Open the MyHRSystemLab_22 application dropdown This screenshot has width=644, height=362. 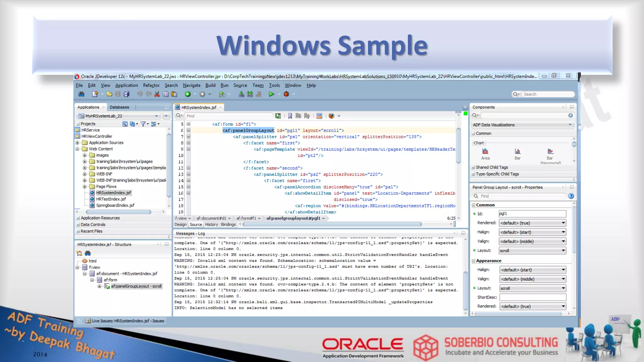[x=156, y=116]
